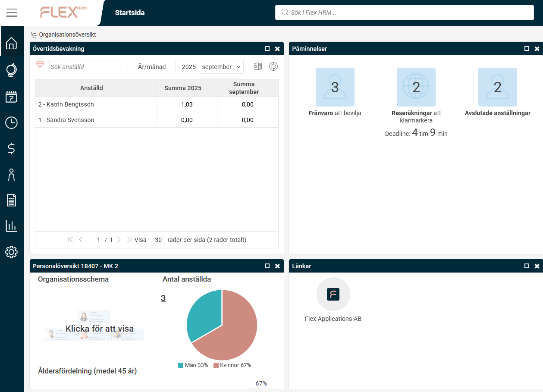Open the settings gear icon
Viewport: 543px width, 392px height.
click(11, 252)
